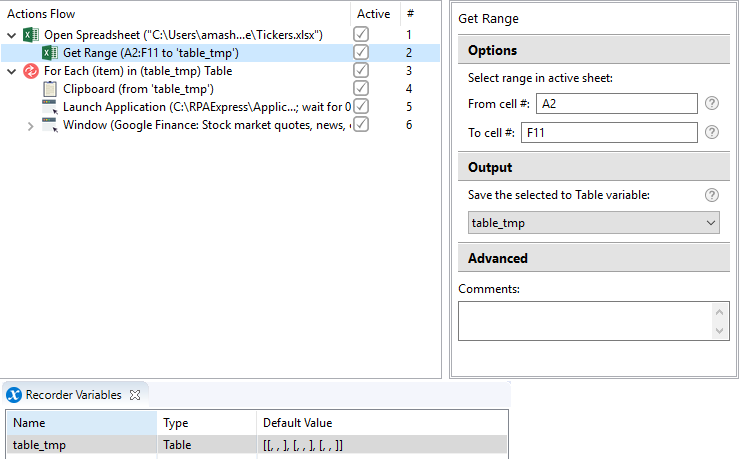
Task: Click the Comments scroll down arrow
Action: [719, 331]
